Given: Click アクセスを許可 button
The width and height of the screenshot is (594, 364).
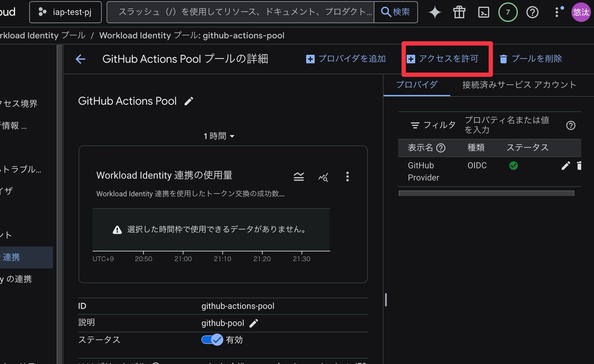Looking at the screenshot, I should coord(443,59).
